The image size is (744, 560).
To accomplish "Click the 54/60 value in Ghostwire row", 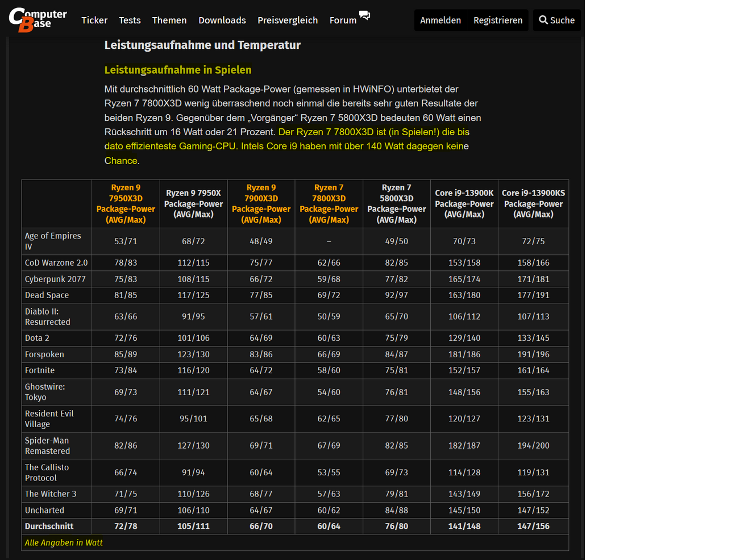I will pos(329,392).
